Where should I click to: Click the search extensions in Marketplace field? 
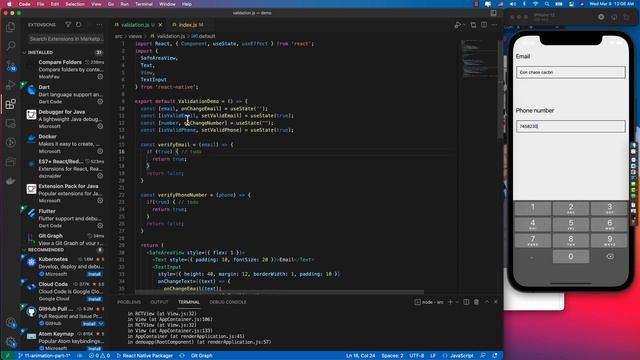(66, 39)
